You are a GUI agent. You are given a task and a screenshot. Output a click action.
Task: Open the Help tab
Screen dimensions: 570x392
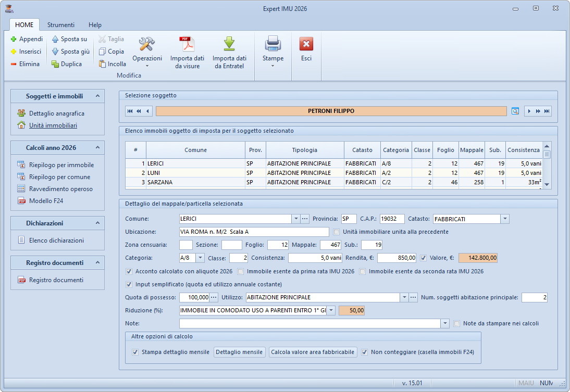95,24
